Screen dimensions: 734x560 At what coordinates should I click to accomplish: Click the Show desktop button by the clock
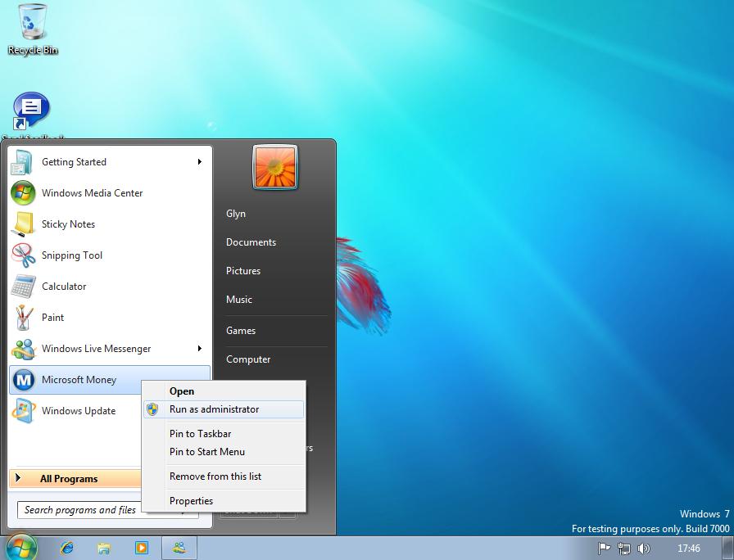(x=728, y=548)
